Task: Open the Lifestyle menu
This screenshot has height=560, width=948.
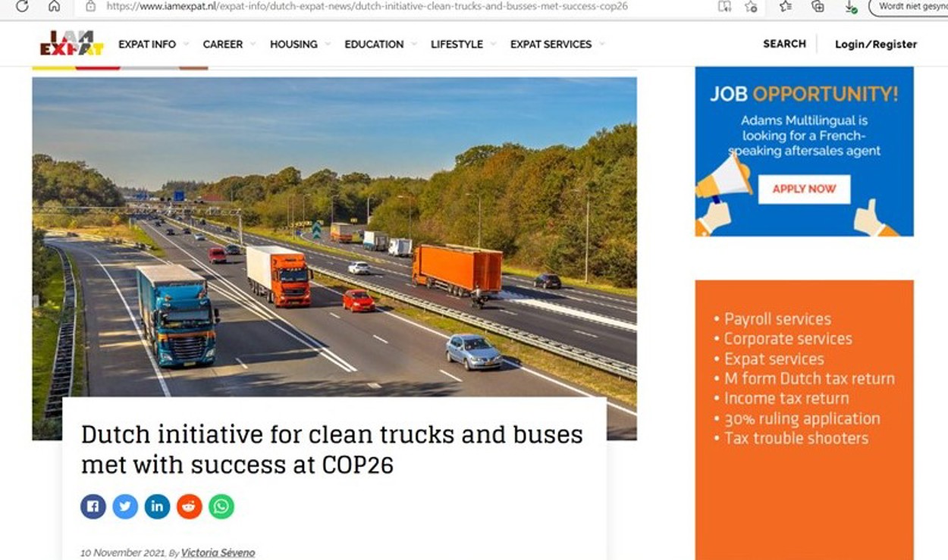Action: 457,44
